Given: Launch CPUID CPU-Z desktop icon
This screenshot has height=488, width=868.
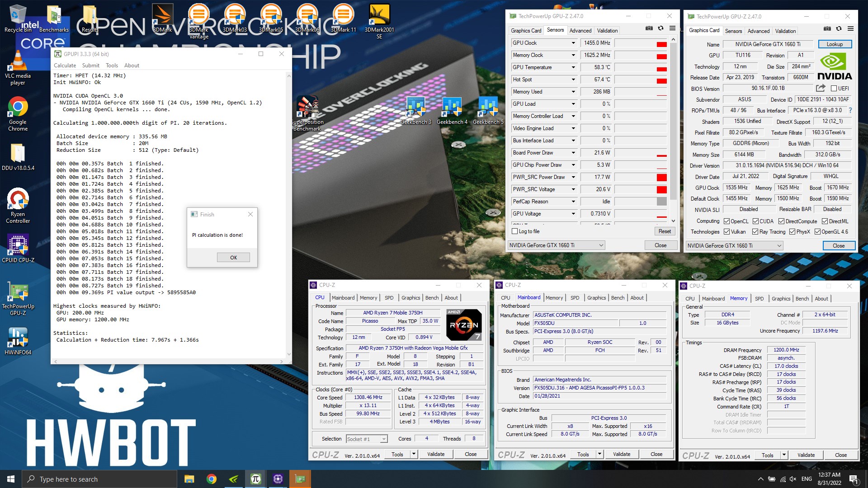Looking at the screenshot, I should [x=18, y=249].
